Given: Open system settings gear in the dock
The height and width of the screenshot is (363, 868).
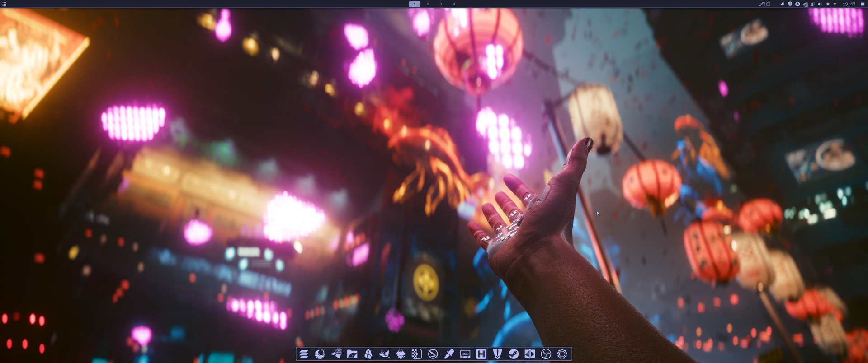Looking at the screenshot, I should [x=562, y=354].
